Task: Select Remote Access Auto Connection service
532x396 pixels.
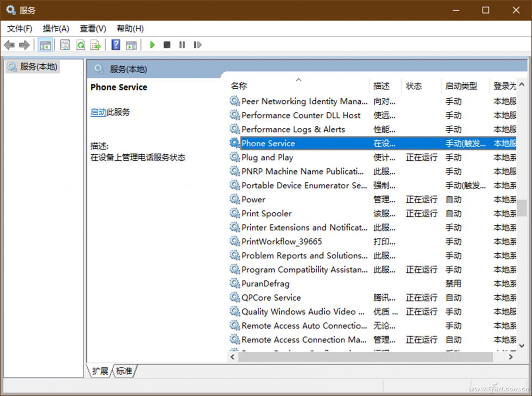Action: pyautogui.click(x=372, y=325)
